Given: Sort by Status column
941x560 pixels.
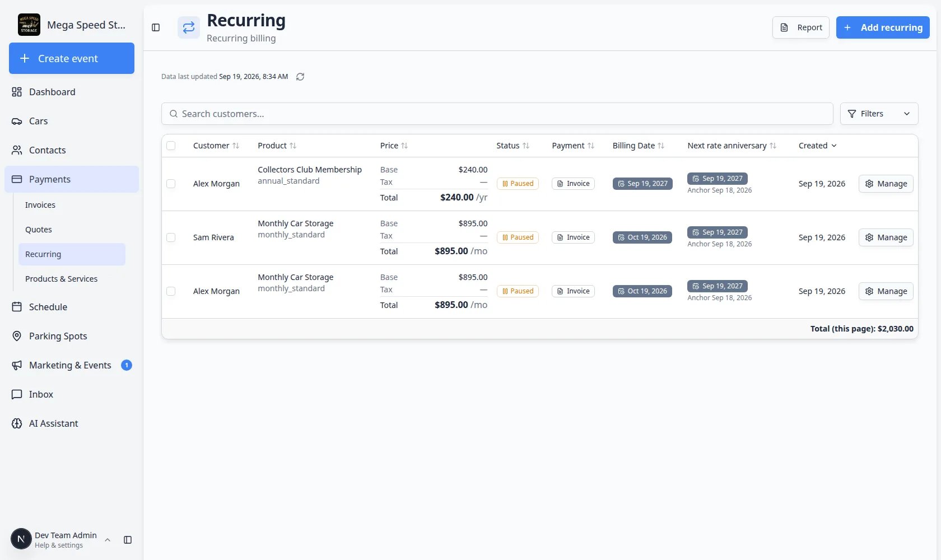Looking at the screenshot, I should tap(513, 146).
